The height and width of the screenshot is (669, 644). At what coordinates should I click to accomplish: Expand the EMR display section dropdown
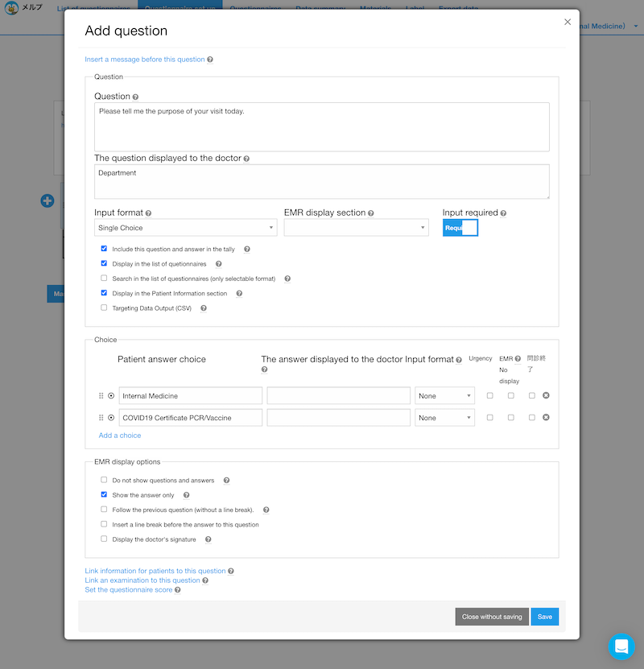click(x=356, y=228)
